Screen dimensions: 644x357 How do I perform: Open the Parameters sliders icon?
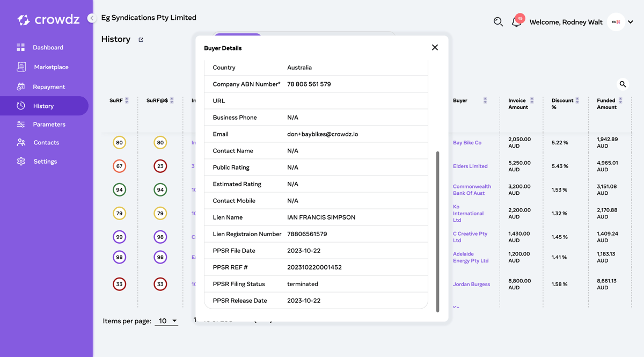coord(20,124)
